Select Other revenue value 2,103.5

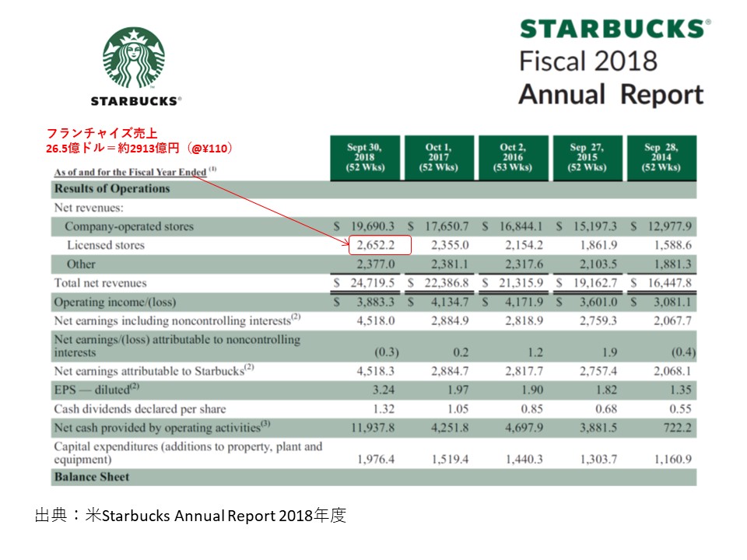click(x=598, y=264)
